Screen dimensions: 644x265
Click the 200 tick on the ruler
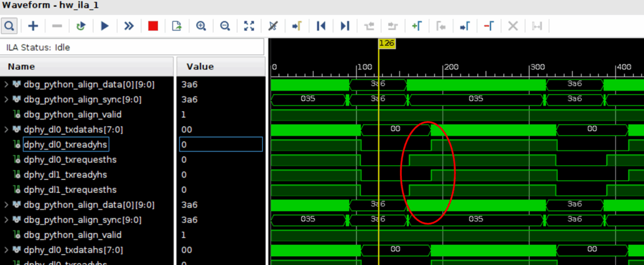pos(451,67)
